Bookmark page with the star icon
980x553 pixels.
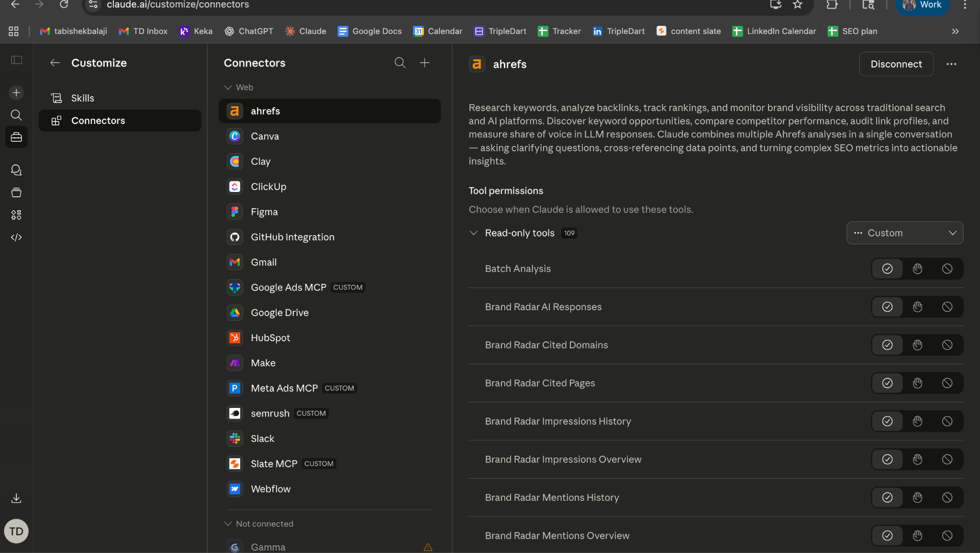click(797, 5)
